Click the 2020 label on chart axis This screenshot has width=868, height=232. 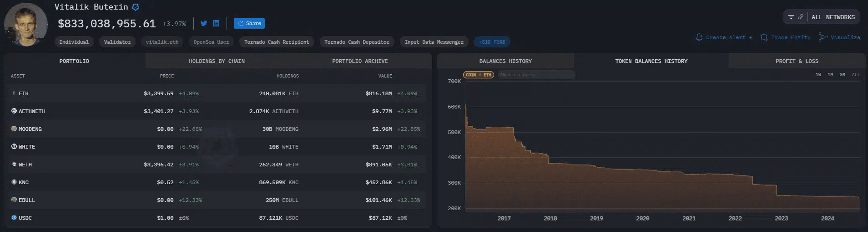point(642,218)
